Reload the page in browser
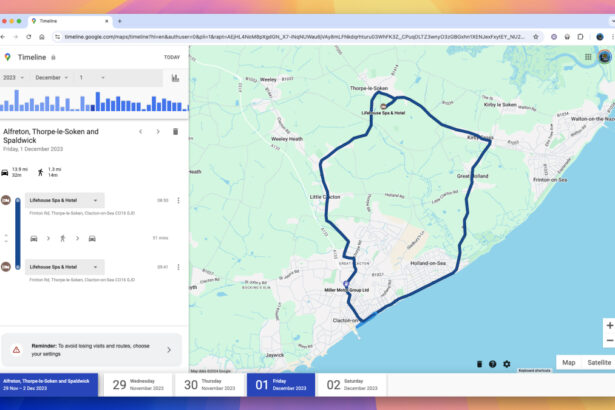The height and width of the screenshot is (410, 615). tap(29, 37)
